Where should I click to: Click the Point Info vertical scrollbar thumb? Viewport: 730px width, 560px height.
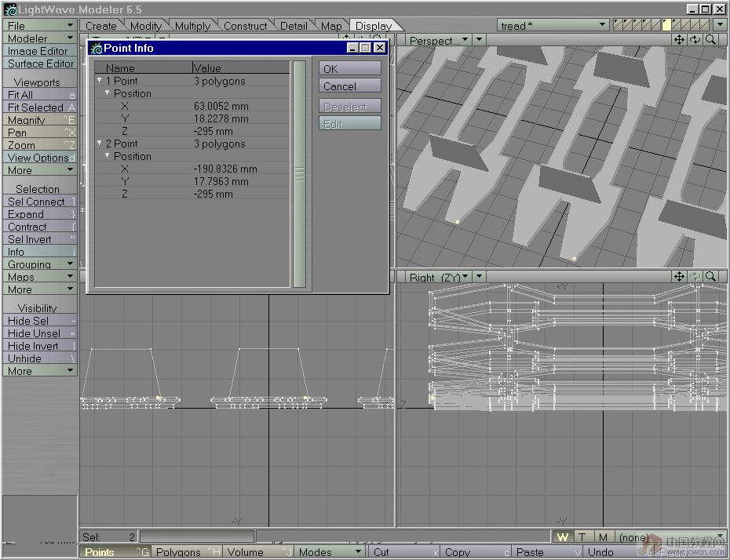[299, 173]
